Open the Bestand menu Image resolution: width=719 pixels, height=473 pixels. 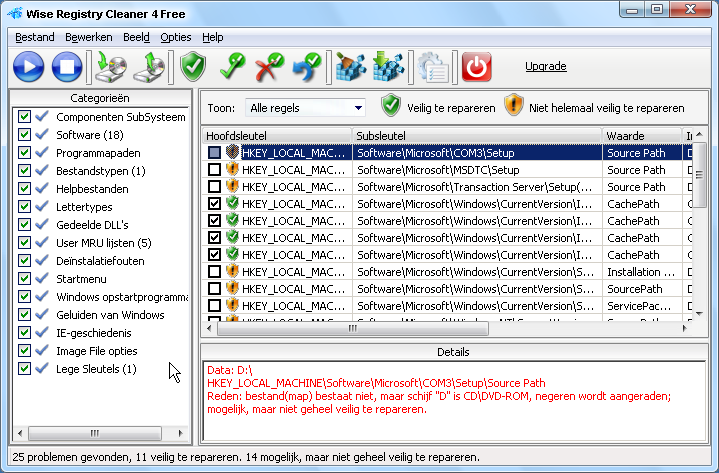35,37
